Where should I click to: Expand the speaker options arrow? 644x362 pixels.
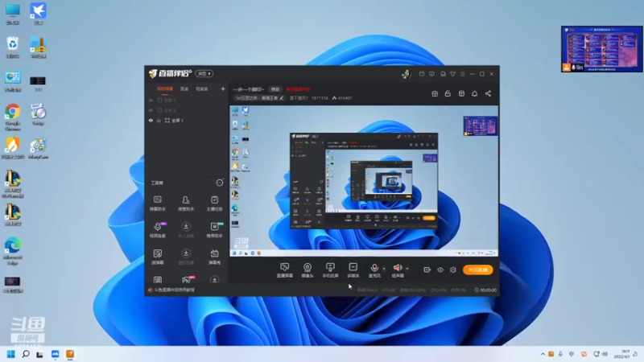pos(407,269)
